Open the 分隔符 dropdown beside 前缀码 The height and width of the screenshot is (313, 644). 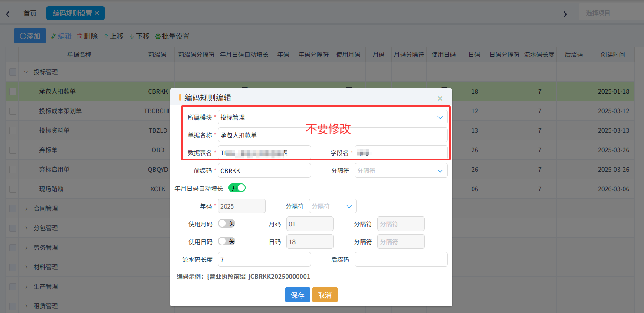tap(401, 170)
